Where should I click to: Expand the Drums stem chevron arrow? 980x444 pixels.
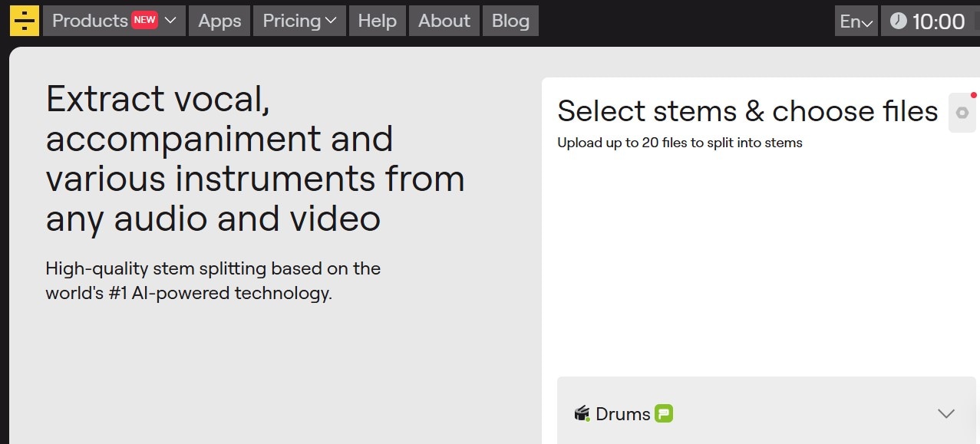pos(946,413)
